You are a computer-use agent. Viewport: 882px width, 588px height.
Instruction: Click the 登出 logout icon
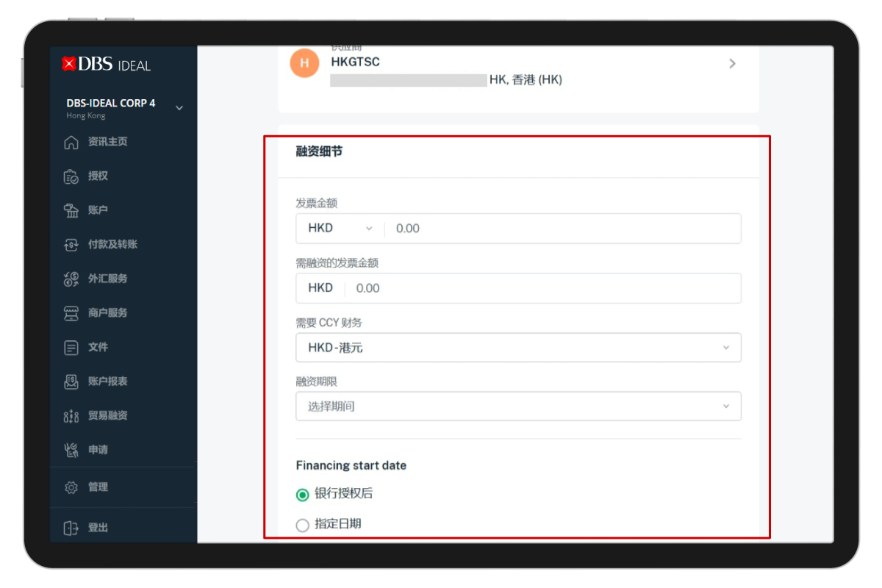point(71,528)
